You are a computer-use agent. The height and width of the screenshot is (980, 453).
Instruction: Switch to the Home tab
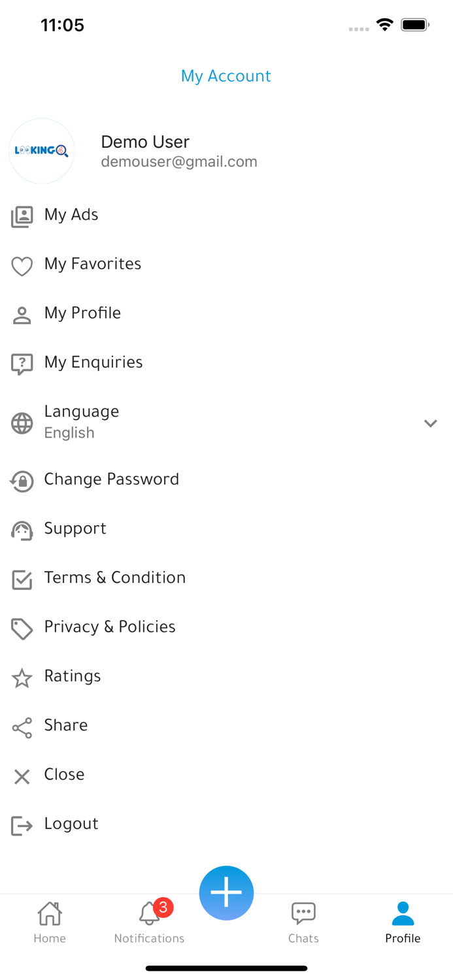(50, 921)
